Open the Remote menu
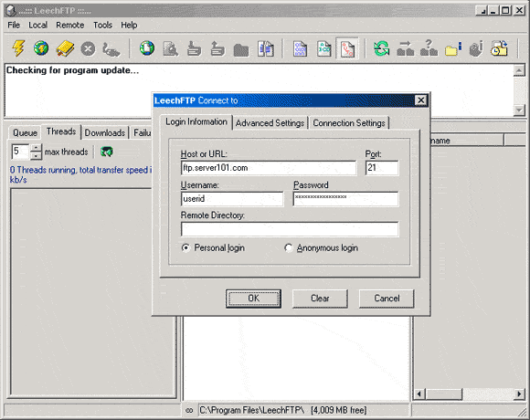This screenshot has height=420, width=530. [x=70, y=26]
